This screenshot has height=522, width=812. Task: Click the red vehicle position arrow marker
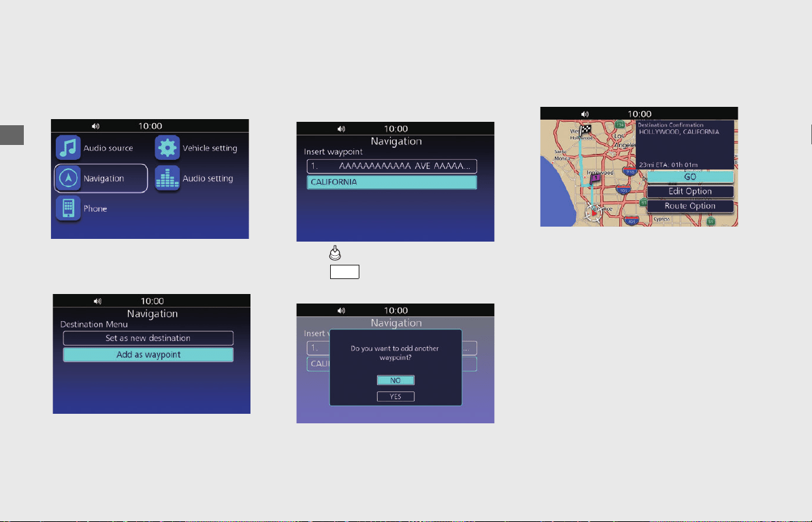point(594,213)
